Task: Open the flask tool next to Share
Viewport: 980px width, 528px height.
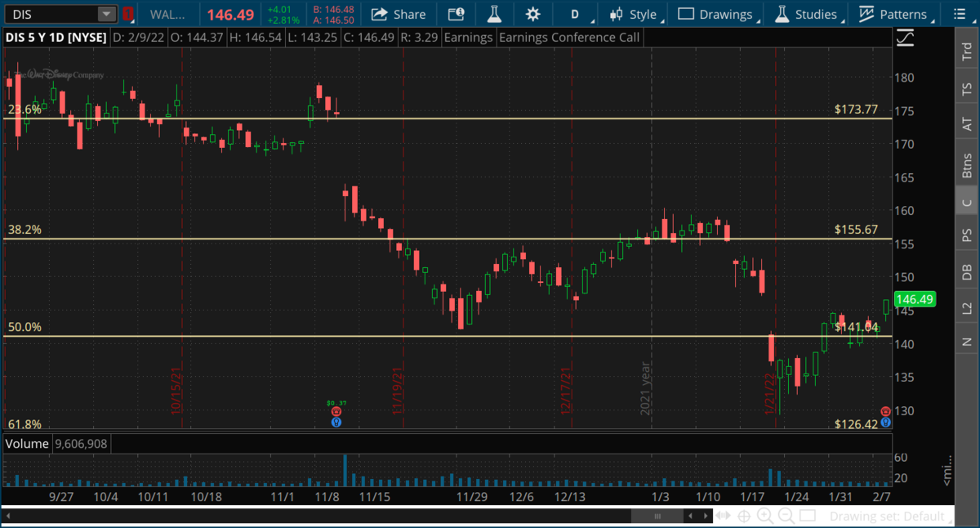Action: tap(494, 14)
